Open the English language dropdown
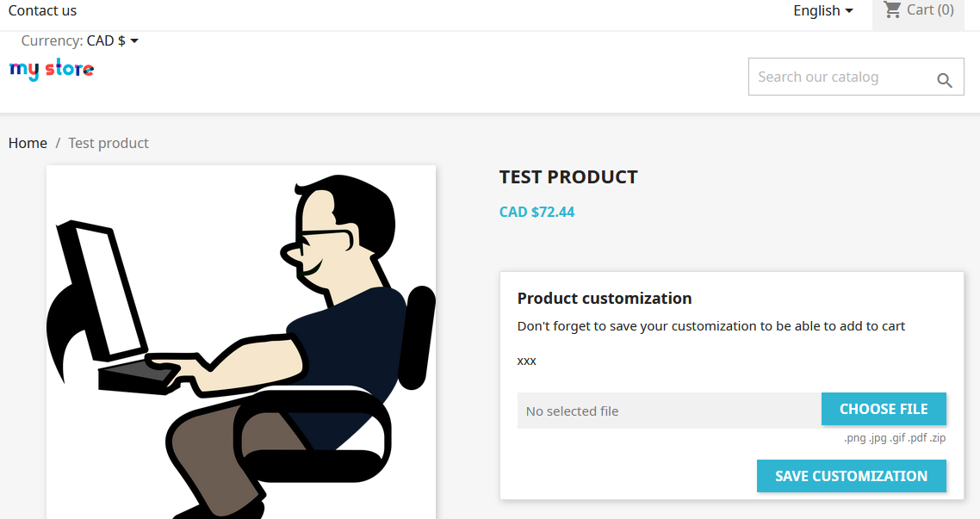 [822, 10]
